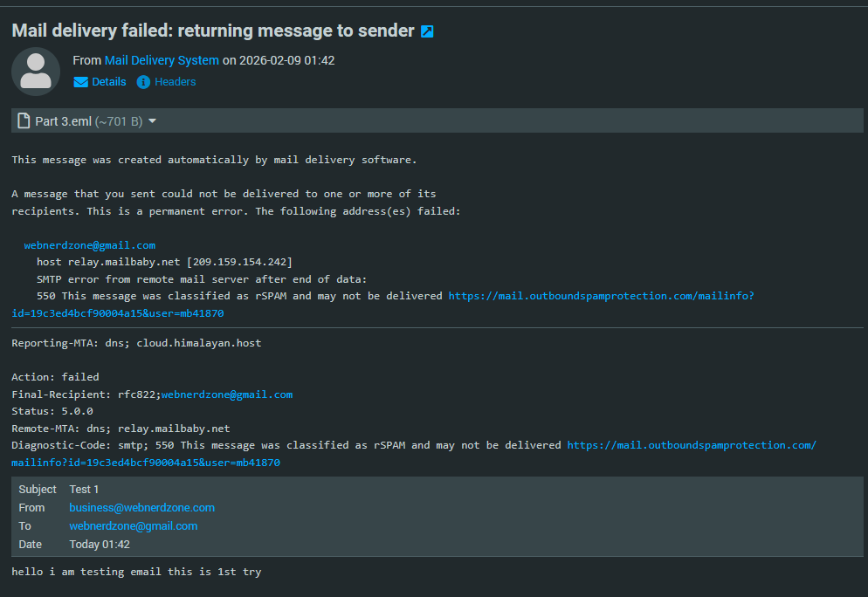Screen dimensions: 868x597
Task: Click the Part 3.eml file icon
Action: [24, 121]
